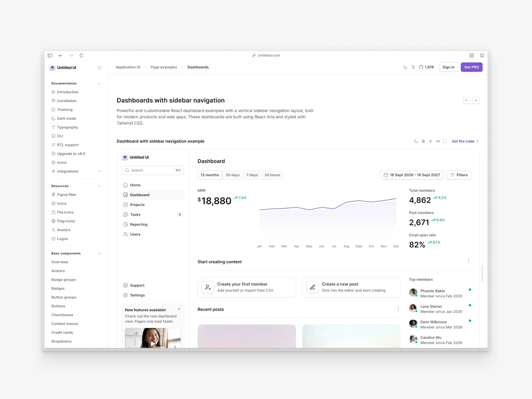The height and width of the screenshot is (399, 532).
Task: Collapse the Resources section chevron
Action: click(x=99, y=186)
